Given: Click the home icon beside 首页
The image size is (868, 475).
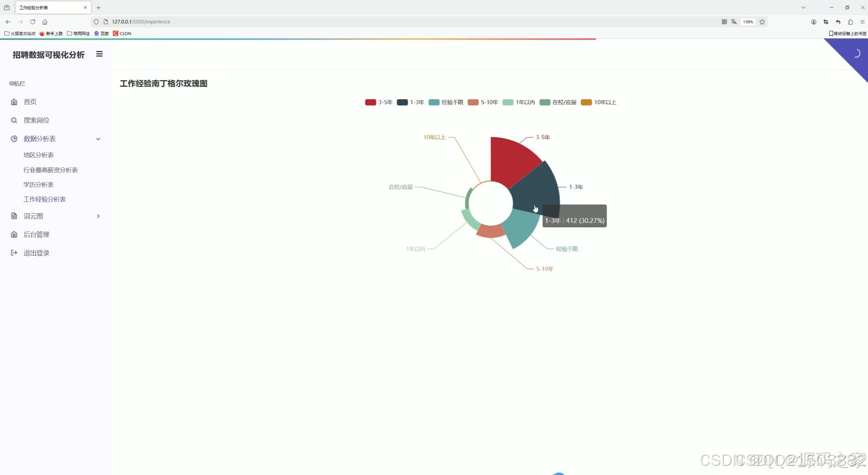Looking at the screenshot, I should click(x=14, y=102).
